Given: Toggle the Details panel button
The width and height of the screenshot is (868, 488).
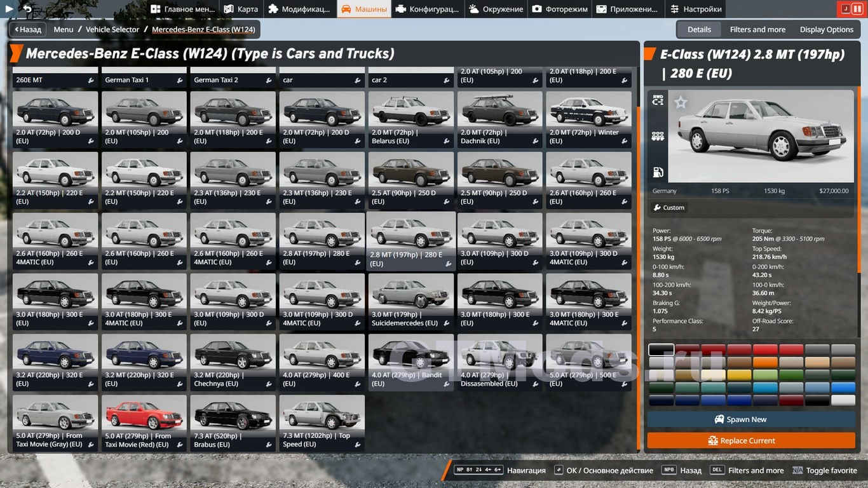Looking at the screenshot, I should (699, 29).
